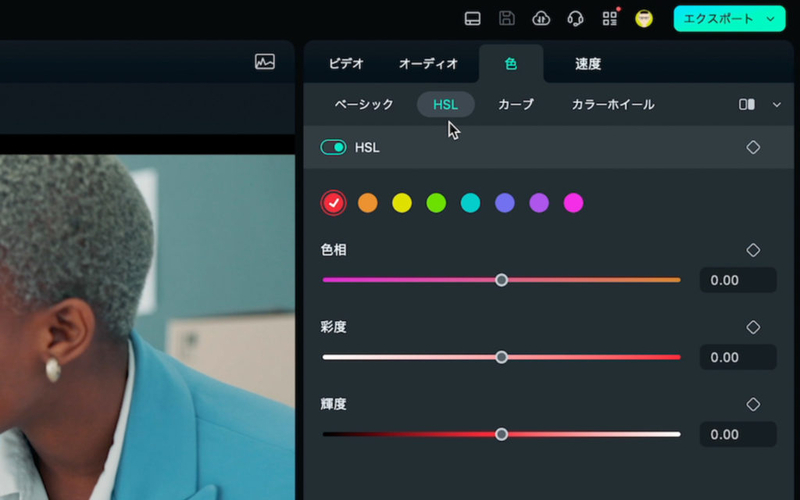This screenshot has width=800, height=500.
Task: Click the 輝度 label text
Action: (334, 405)
